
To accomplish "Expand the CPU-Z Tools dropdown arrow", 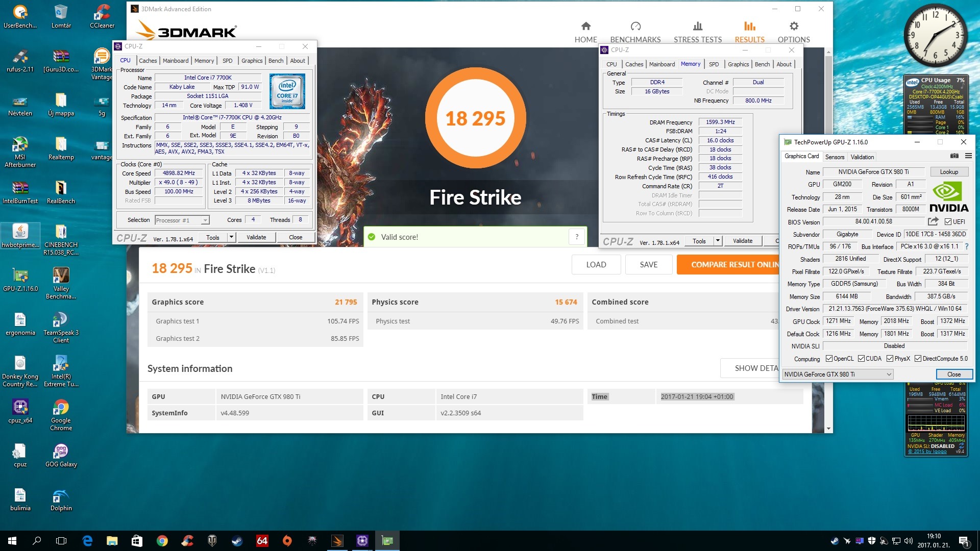I will coord(231,237).
